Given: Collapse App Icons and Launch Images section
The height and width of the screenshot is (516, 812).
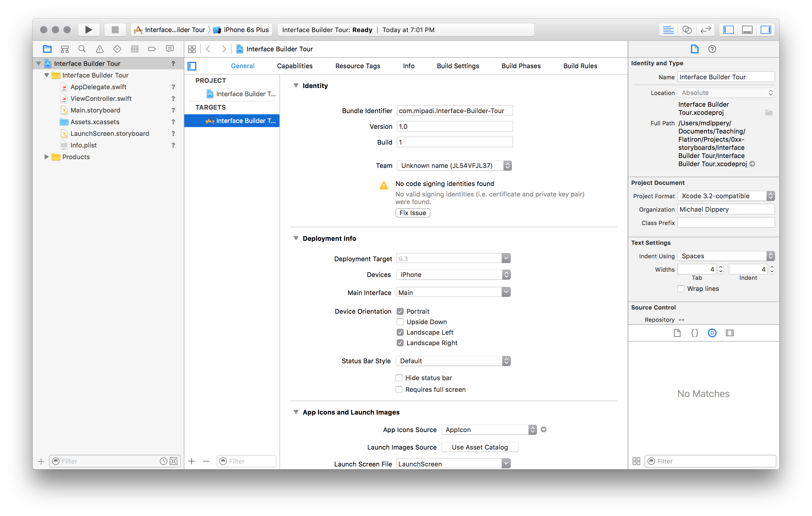Looking at the screenshot, I should point(296,412).
